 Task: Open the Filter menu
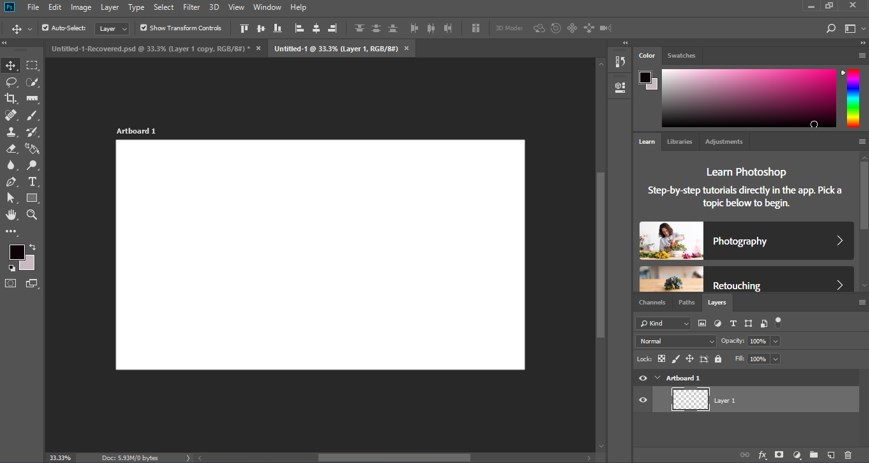coord(191,7)
